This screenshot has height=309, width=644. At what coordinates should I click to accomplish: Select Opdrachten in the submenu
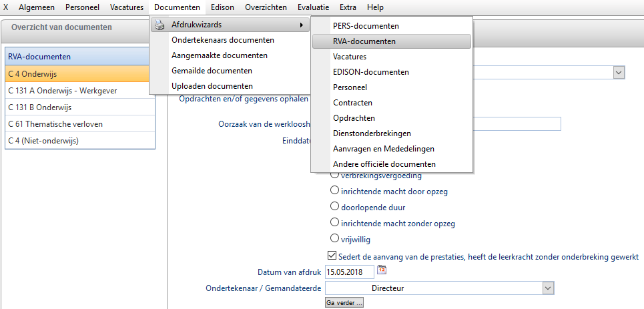tap(392, 118)
